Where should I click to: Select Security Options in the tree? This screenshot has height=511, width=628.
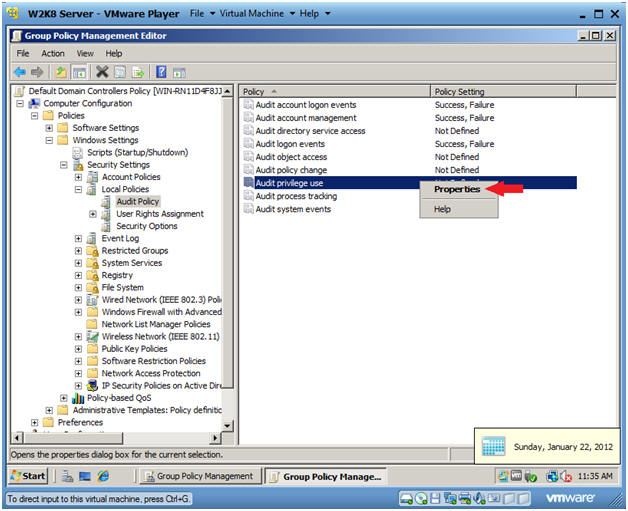[147, 226]
